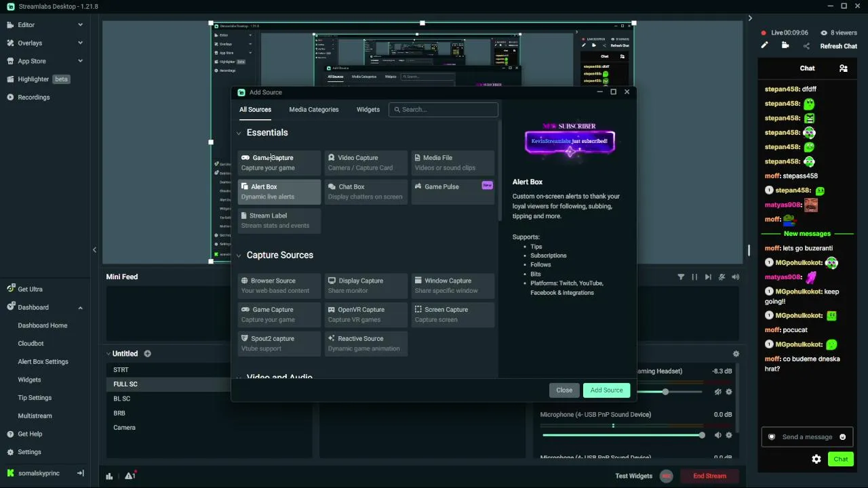Open the chat settings gear icon
This screenshot has height=488, width=868.
tap(816, 460)
